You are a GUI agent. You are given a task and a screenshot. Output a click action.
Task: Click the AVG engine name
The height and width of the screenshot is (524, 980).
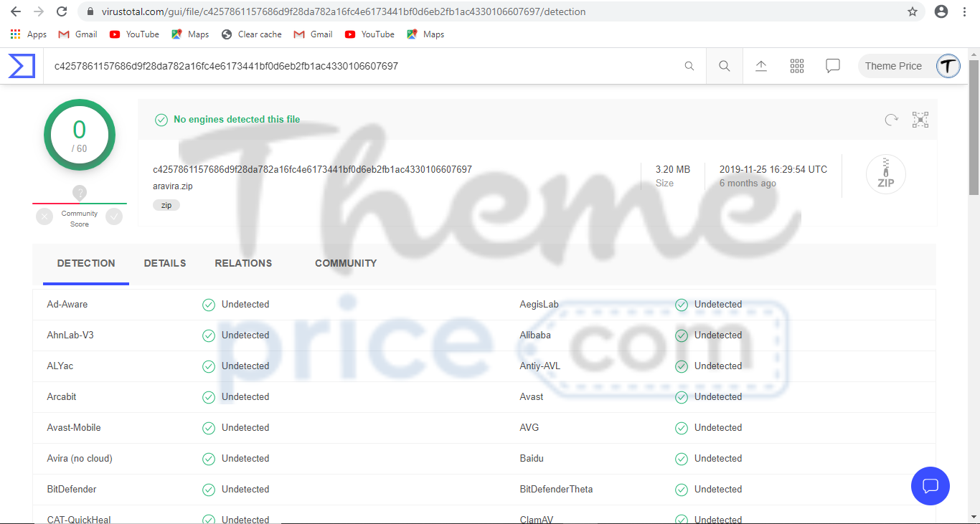(x=529, y=428)
